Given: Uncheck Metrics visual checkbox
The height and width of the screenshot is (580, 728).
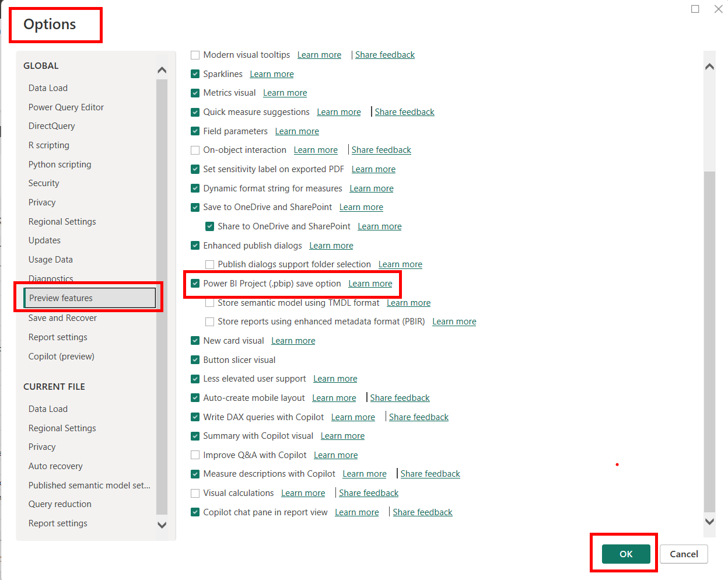Looking at the screenshot, I should coord(195,93).
